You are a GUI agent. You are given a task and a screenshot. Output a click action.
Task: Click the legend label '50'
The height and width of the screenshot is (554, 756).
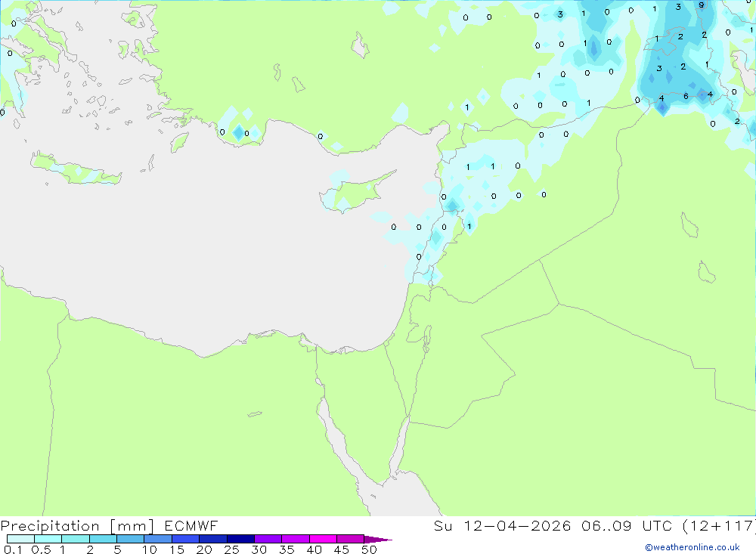click(x=370, y=549)
